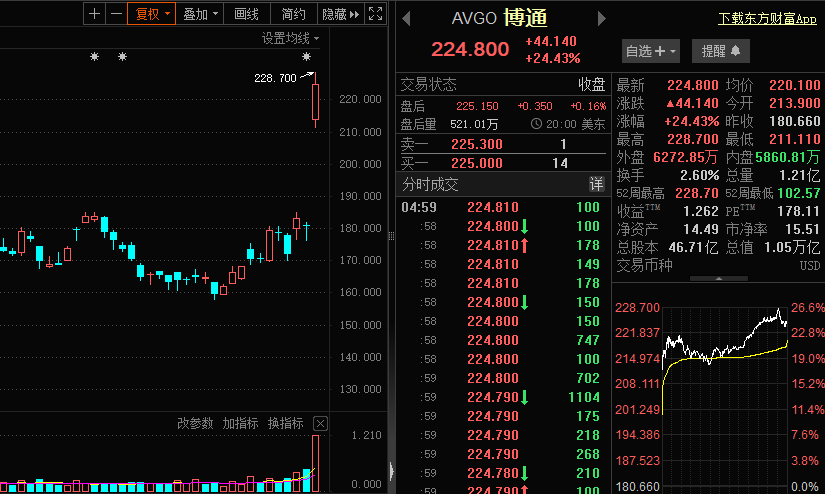Screen dimensions: 825x494
Task: Close the volume indicator panel
Action: (x=320, y=424)
